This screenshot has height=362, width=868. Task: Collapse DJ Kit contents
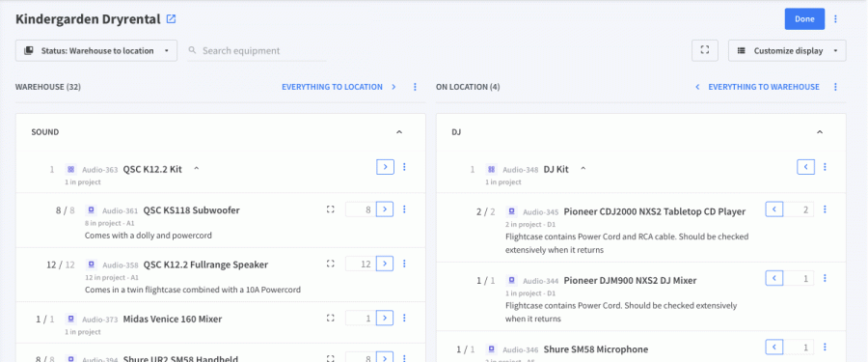point(583,169)
